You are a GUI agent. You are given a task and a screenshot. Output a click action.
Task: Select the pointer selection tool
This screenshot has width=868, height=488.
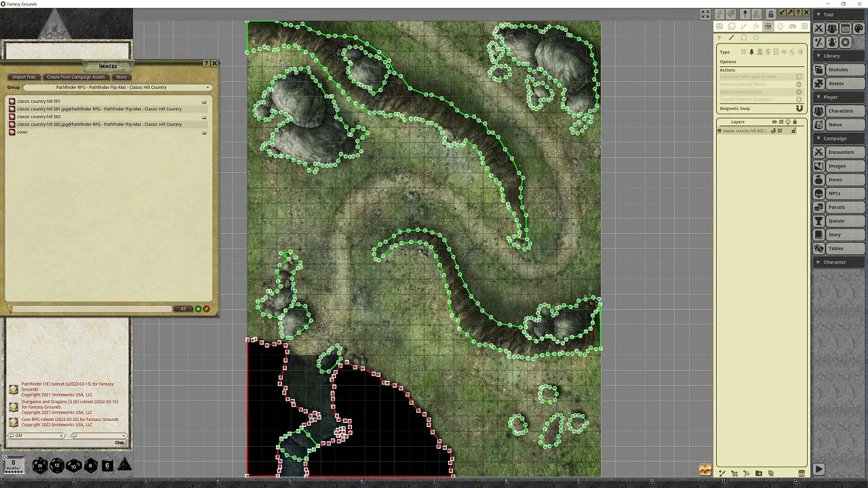point(719,37)
